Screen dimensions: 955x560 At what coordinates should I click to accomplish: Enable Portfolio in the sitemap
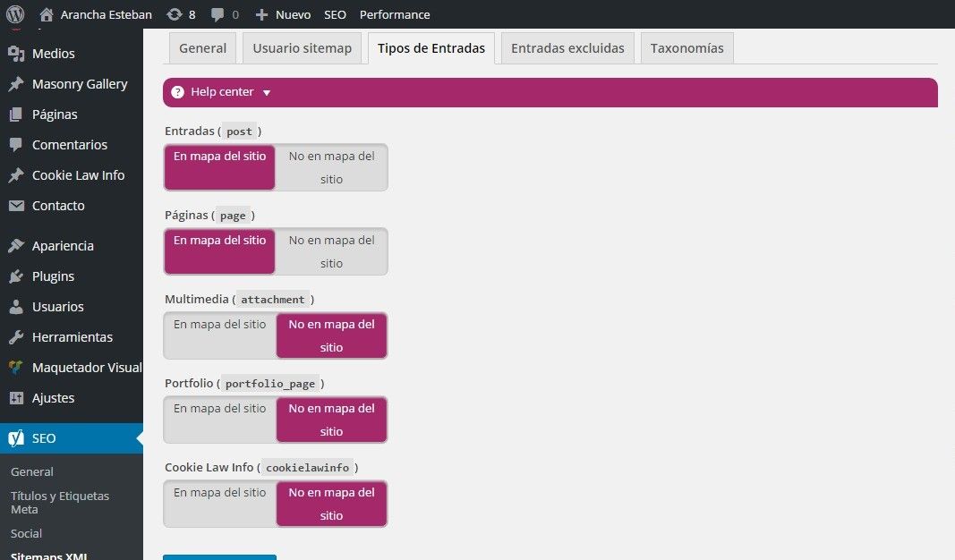[219, 420]
